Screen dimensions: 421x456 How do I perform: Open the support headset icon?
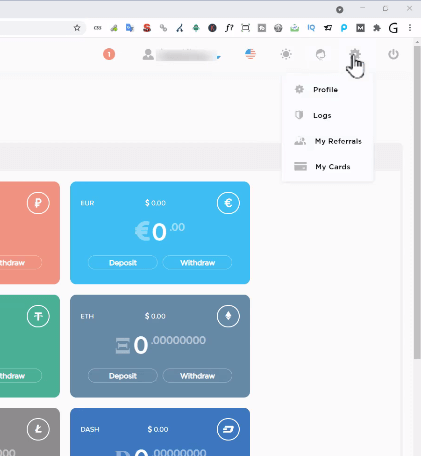[x=321, y=54]
